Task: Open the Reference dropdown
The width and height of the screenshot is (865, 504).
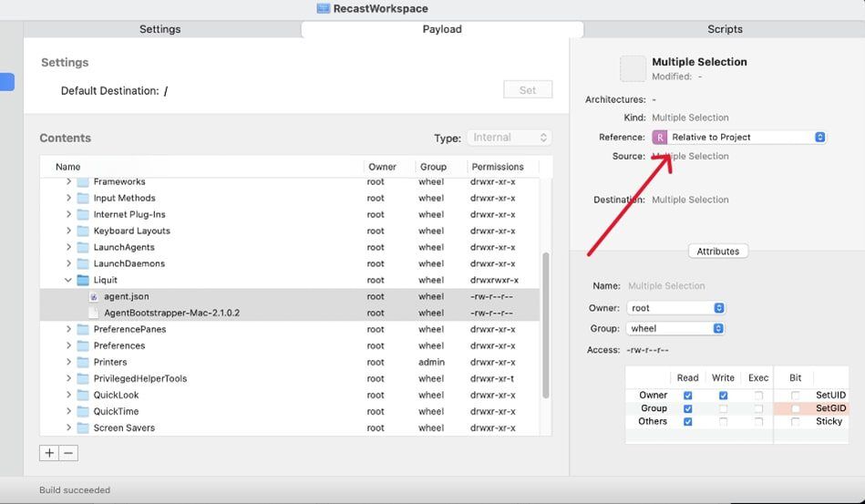Action: [738, 138]
